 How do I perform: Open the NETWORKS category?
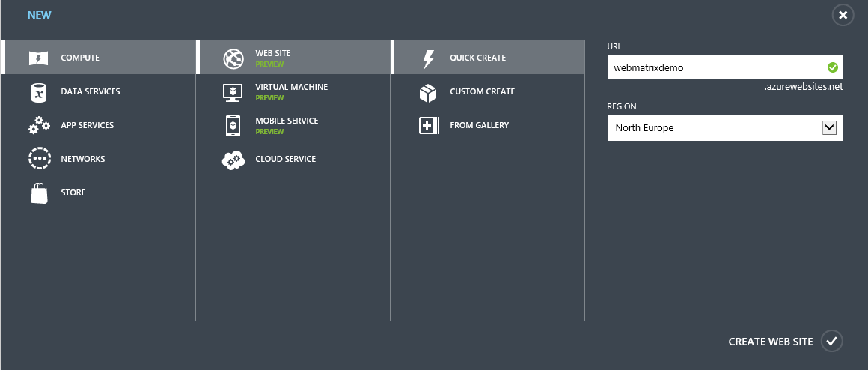83,159
